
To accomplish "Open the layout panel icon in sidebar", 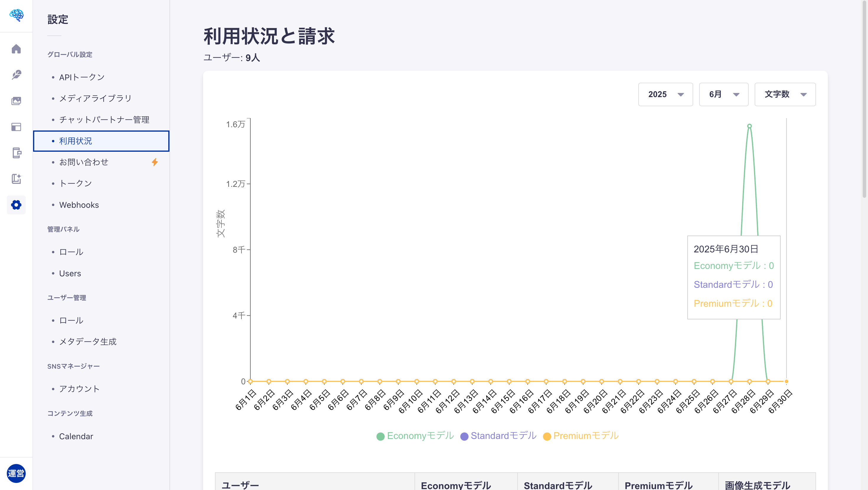I will [16, 127].
